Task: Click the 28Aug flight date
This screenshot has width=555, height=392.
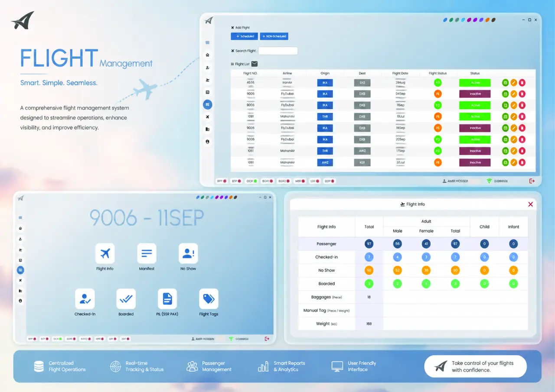Action: [400, 82]
